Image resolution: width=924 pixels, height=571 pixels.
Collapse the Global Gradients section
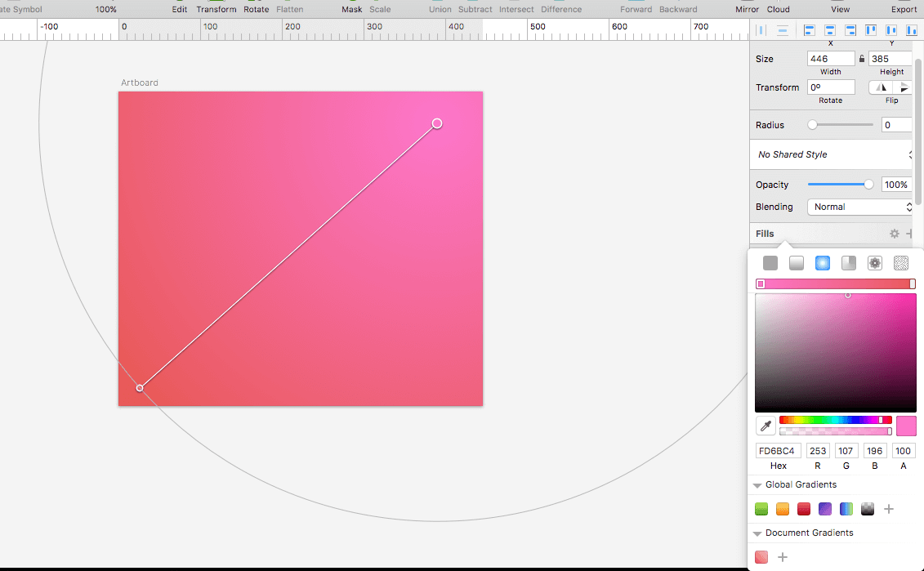[757, 485]
